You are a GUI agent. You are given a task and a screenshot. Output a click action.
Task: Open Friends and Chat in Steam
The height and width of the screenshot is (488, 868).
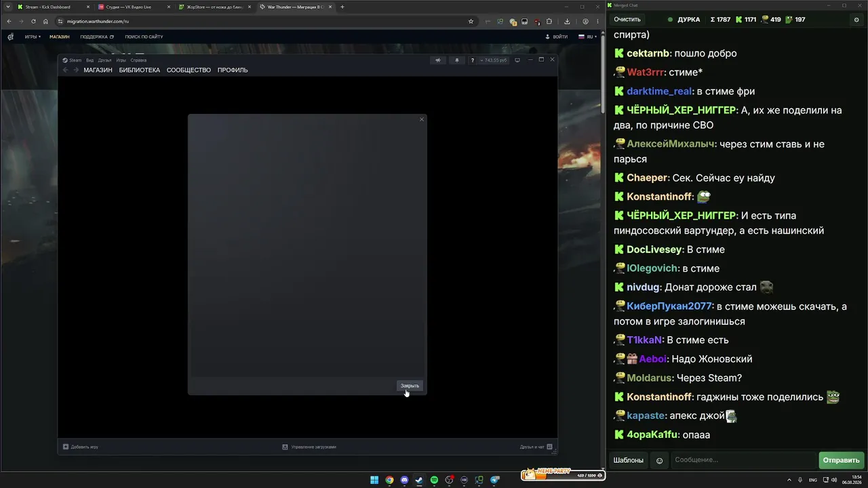(536, 447)
